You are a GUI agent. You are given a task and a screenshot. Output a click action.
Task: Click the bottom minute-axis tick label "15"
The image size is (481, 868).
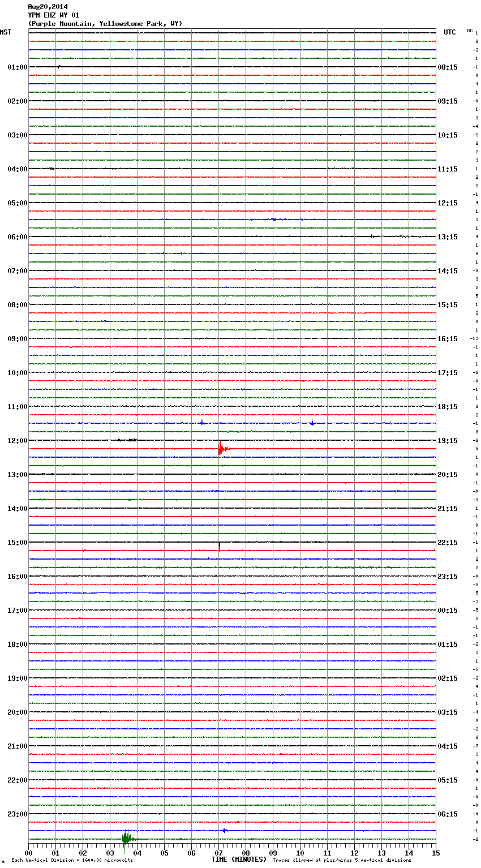click(436, 853)
